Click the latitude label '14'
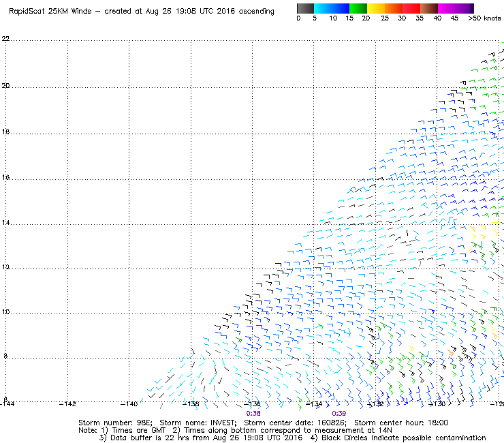Viewport: 504px width, 443px height. (5, 223)
